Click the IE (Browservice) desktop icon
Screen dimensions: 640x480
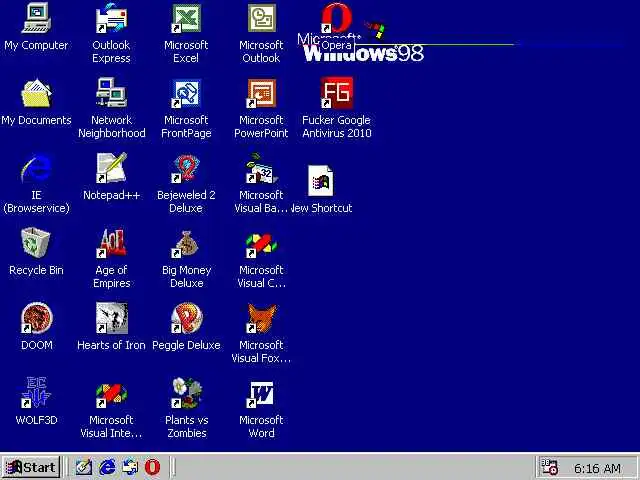coord(36,168)
